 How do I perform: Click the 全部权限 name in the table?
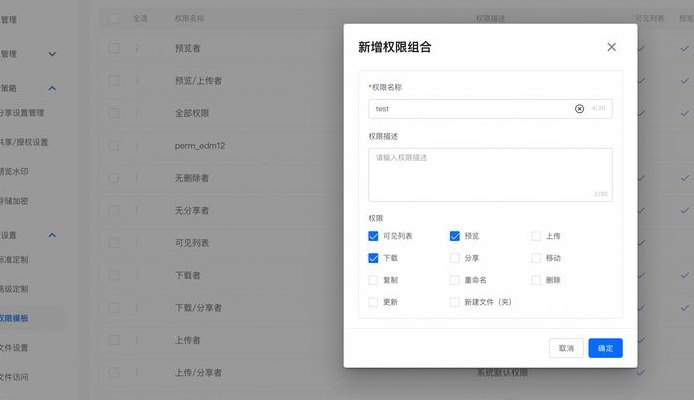point(192,113)
